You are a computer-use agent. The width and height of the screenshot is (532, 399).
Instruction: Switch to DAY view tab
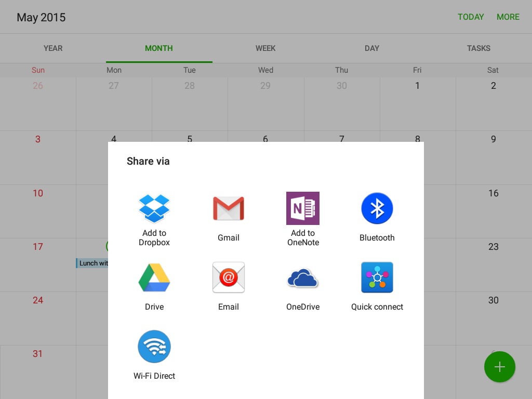pyautogui.click(x=372, y=48)
